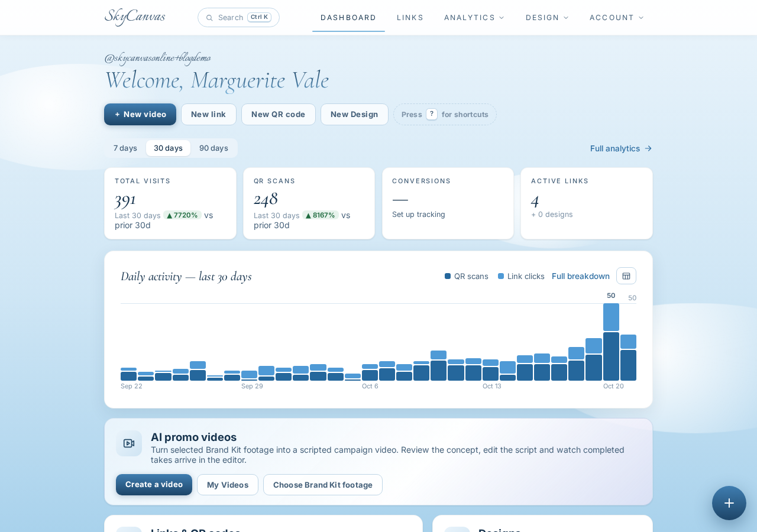Click the New Design button
The image size is (757, 532).
354,115
